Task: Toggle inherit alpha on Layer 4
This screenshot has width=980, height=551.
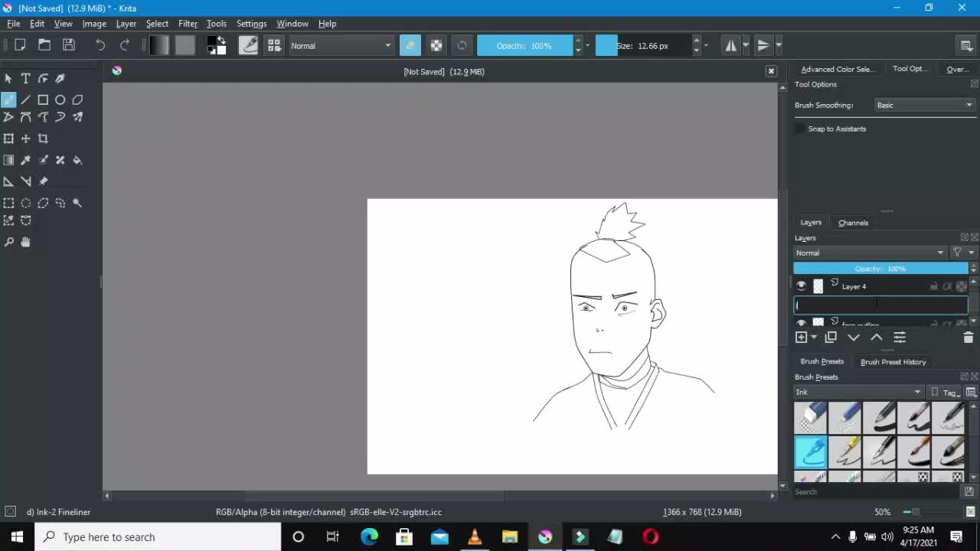Action: pos(947,286)
